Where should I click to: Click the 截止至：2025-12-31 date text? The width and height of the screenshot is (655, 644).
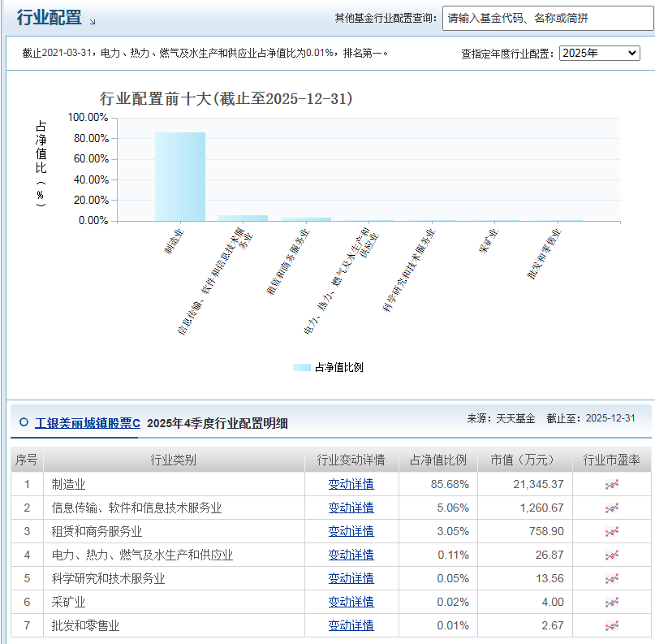(591, 418)
